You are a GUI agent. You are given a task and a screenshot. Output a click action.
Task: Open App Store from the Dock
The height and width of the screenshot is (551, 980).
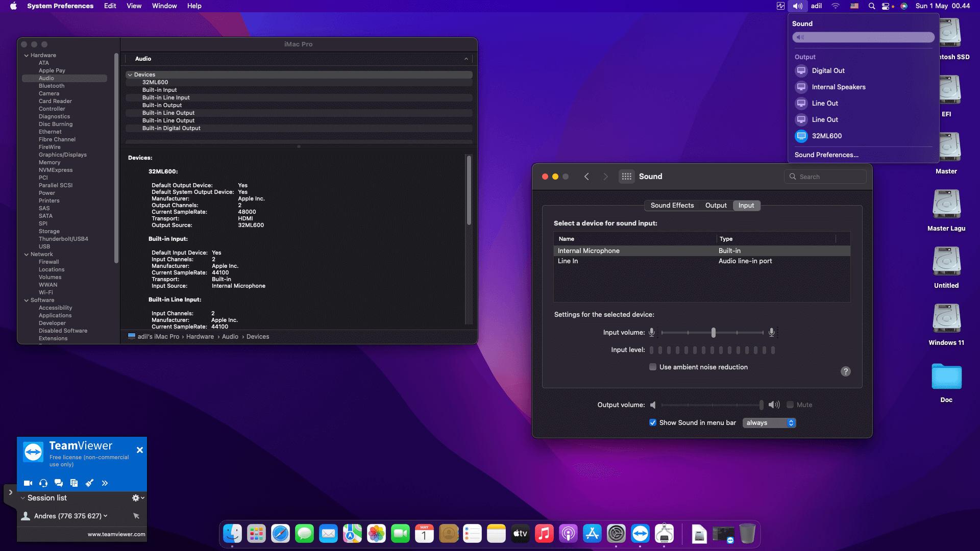(x=592, y=534)
